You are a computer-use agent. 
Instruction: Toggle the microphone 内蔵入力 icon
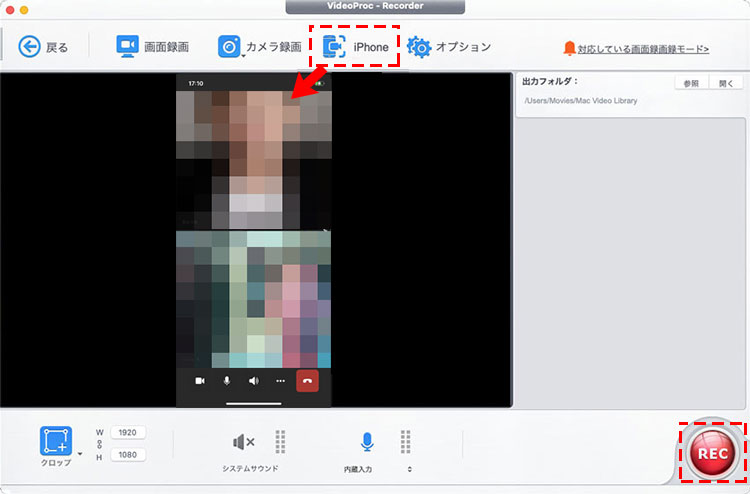tap(367, 442)
